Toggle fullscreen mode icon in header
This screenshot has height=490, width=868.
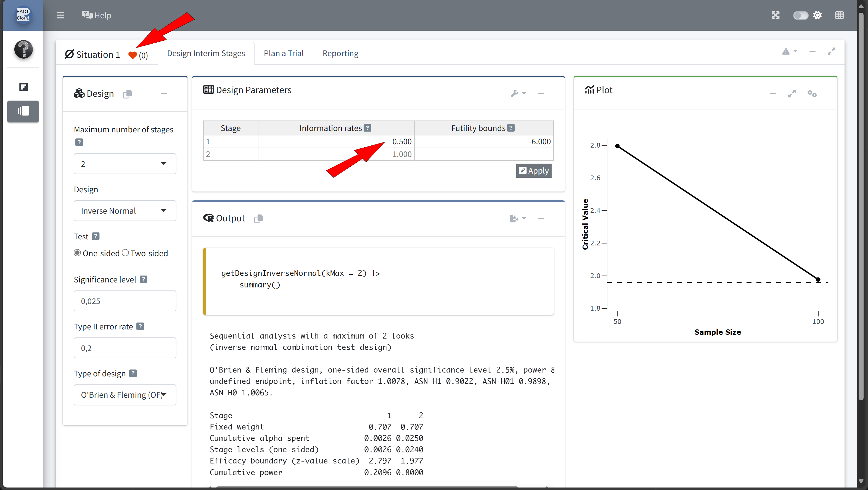coord(775,15)
